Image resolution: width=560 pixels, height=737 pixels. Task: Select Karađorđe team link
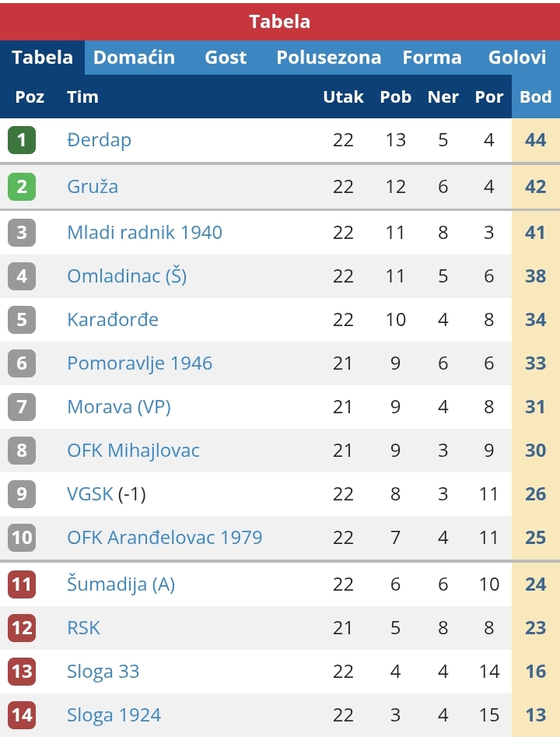point(113,320)
